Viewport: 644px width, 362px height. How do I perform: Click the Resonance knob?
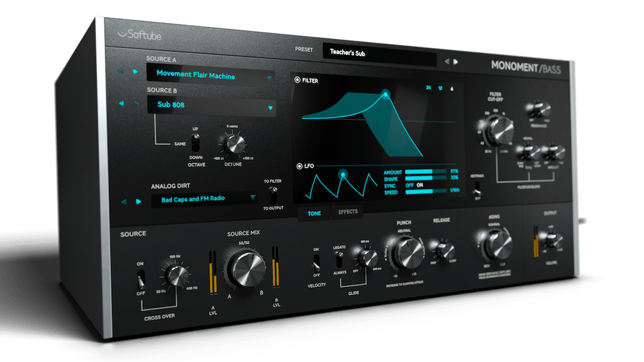coord(540,110)
